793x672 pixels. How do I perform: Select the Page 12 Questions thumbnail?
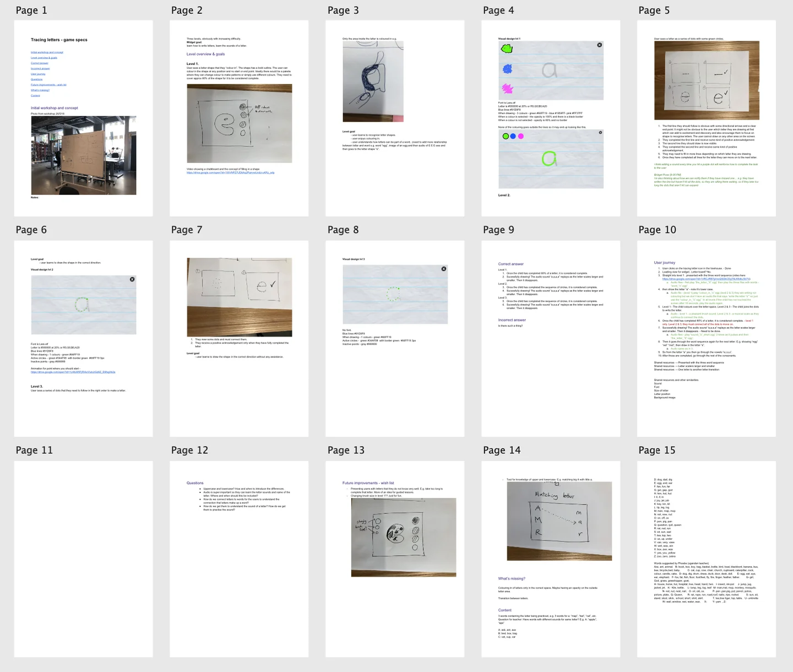pyautogui.click(x=239, y=559)
